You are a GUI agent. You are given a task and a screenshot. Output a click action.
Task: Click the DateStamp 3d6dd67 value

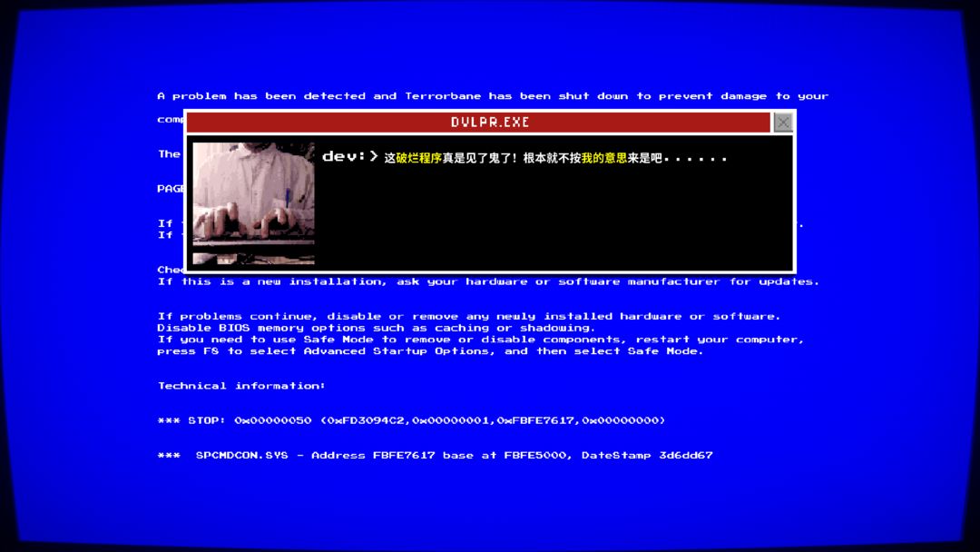point(647,455)
